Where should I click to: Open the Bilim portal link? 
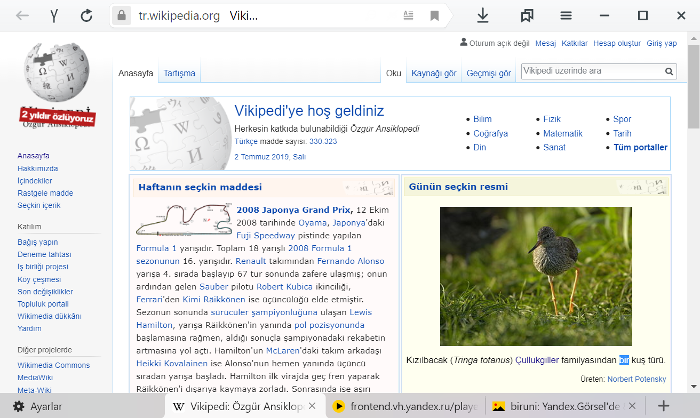[x=482, y=119]
